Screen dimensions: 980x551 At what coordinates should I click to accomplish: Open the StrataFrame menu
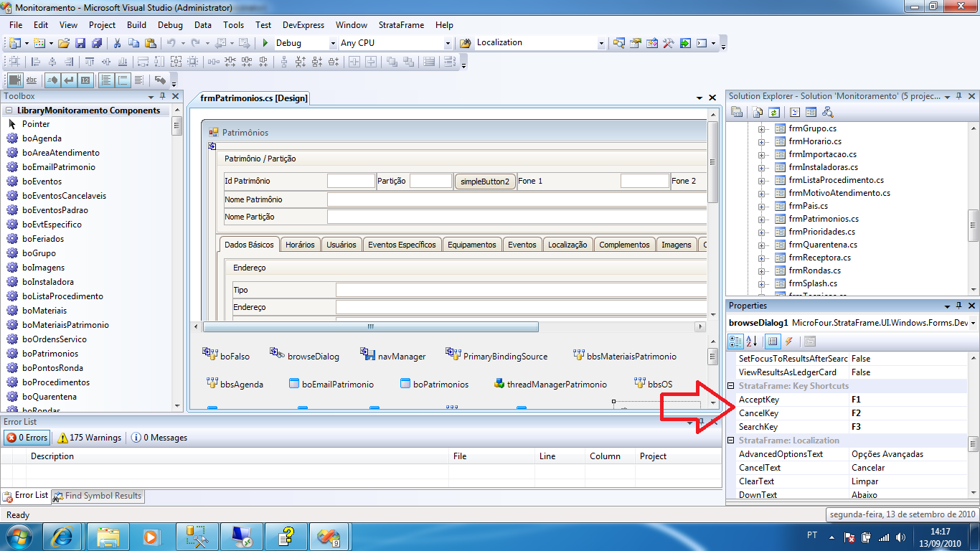pyautogui.click(x=401, y=25)
